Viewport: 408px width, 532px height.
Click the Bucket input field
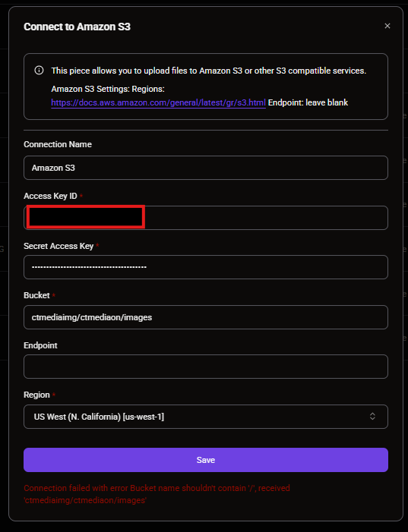(x=206, y=317)
